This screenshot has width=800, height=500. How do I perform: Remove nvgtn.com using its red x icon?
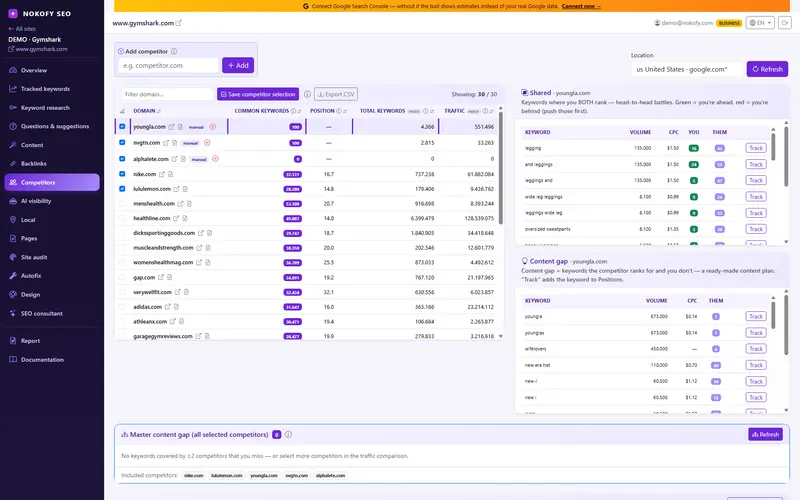[x=207, y=143]
